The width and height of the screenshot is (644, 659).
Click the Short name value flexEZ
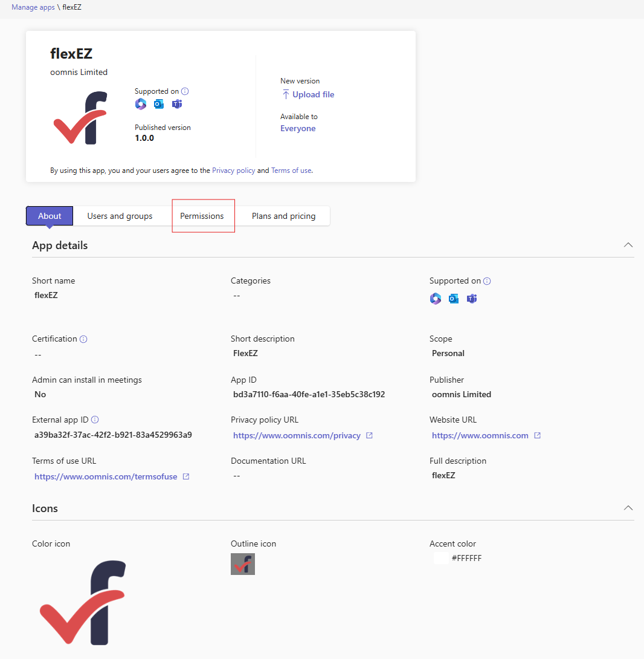[46, 295]
